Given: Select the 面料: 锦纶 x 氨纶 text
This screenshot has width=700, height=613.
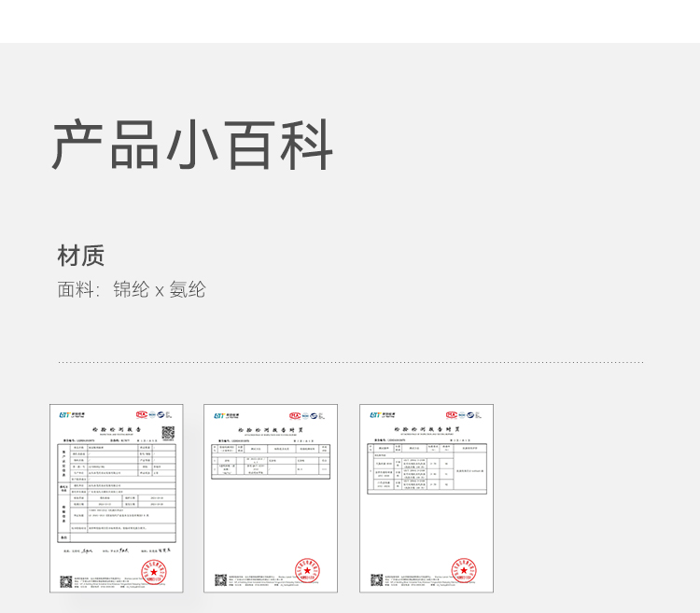Looking at the screenshot, I should click(132, 289).
